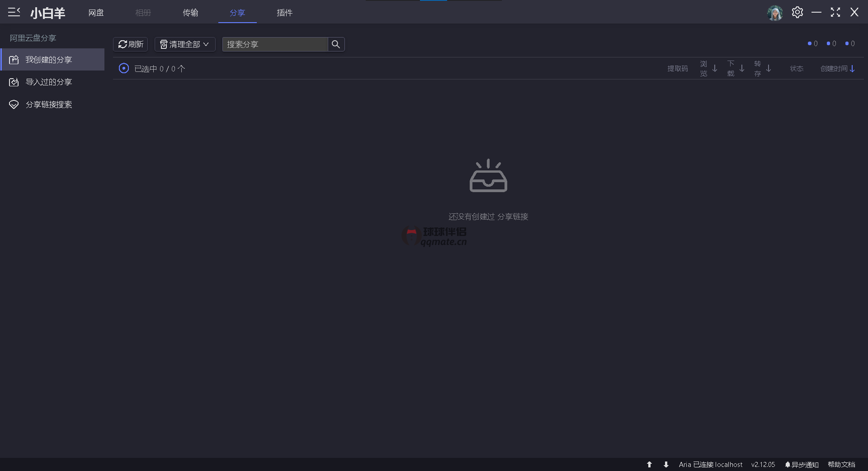Collapse the sidebar with the menu icon
The height and width of the screenshot is (471, 868).
click(14, 12)
